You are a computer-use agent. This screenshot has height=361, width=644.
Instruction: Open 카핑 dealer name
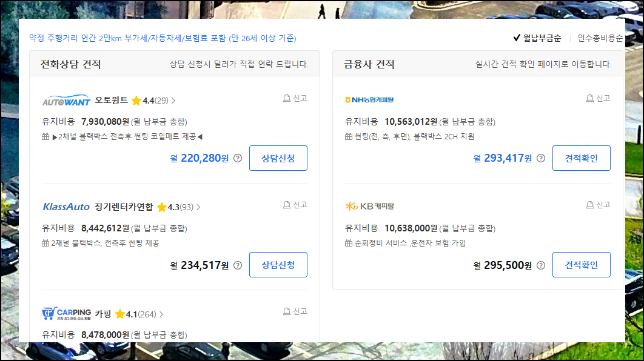tap(103, 314)
